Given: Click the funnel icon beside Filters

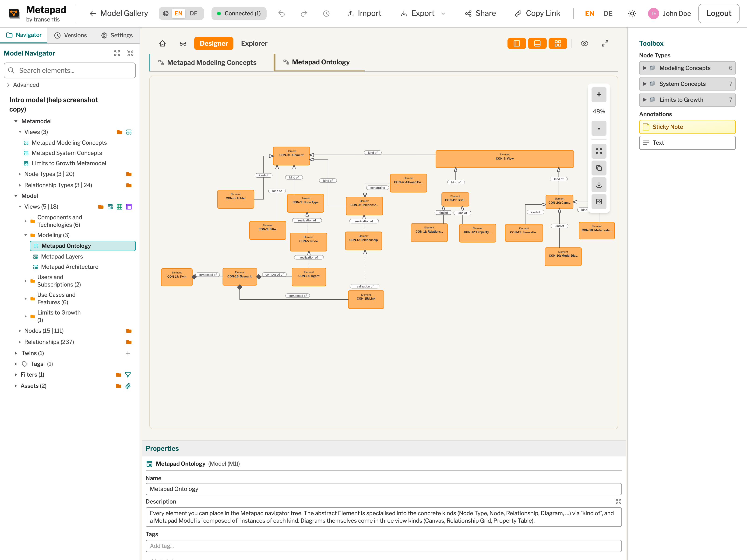Looking at the screenshot, I should tap(128, 375).
